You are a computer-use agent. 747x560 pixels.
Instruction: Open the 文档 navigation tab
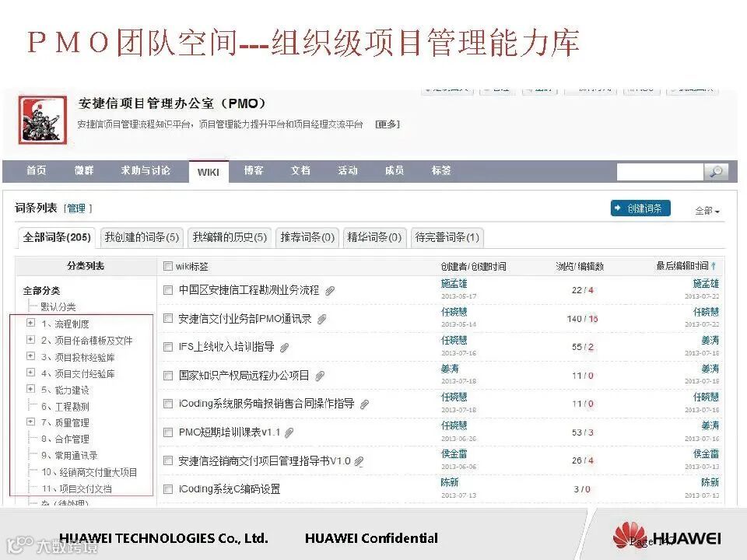pyautogui.click(x=300, y=170)
